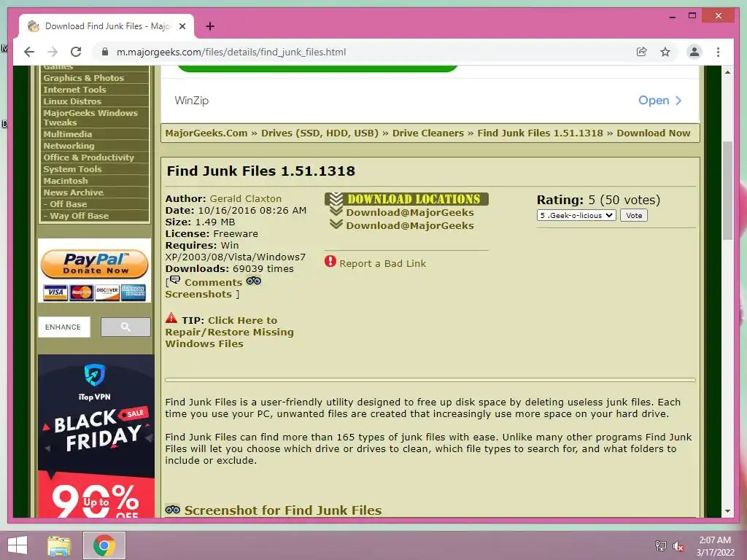
Task: Click the Open link in WinZip ad
Action: coord(654,101)
